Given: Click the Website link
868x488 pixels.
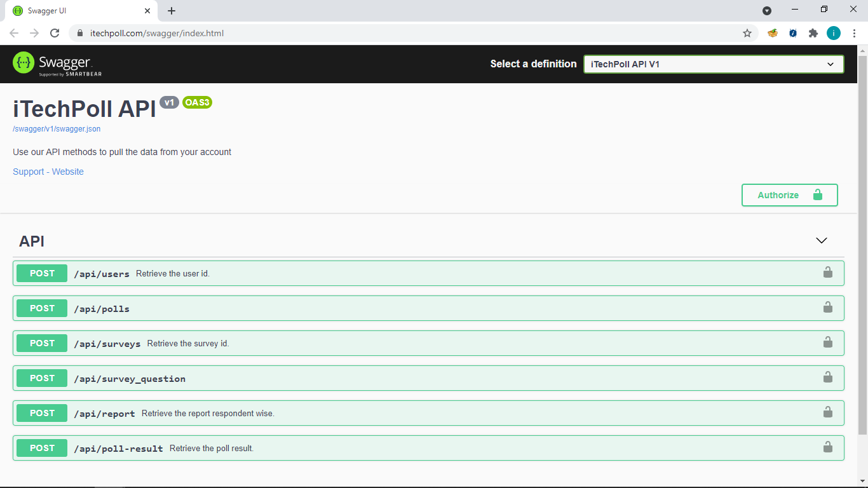Looking at the screenshot, I should pos(68,172).
